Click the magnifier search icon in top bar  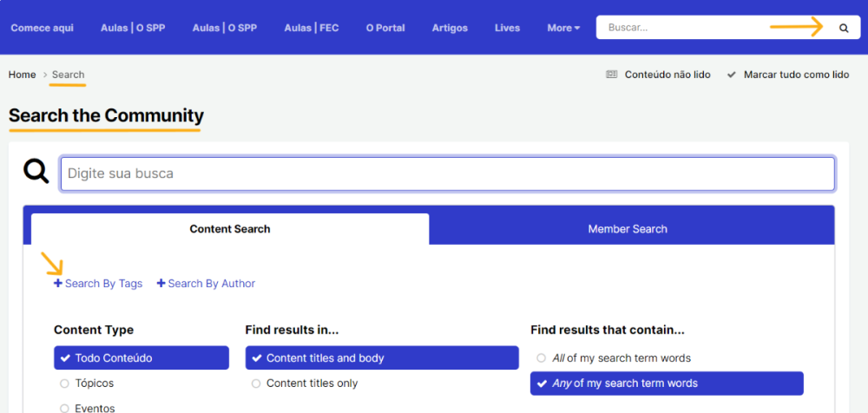pos(844,28)
